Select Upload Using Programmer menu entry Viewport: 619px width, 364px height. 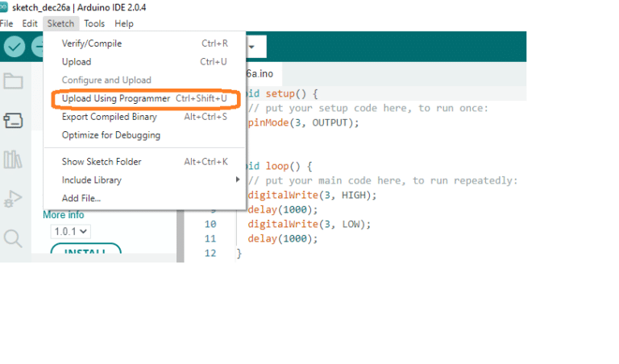pyautogui.click(x=144, y=98)
